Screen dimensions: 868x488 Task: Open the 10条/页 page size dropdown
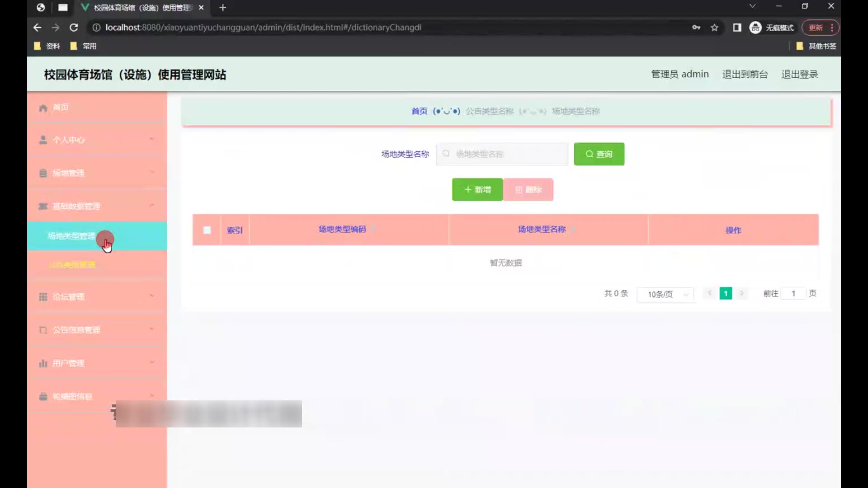point(665,294)
